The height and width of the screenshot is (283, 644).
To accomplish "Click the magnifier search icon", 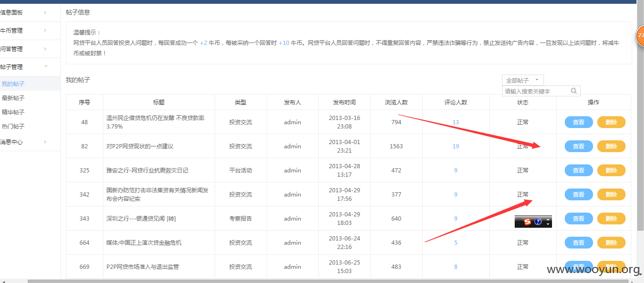I will coord(574,91).
